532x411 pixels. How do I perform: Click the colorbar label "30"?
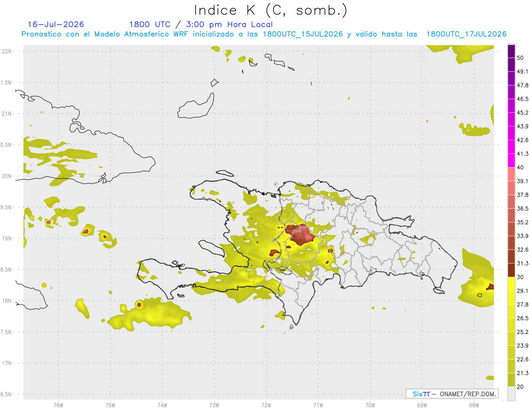[x=520, y=277]
